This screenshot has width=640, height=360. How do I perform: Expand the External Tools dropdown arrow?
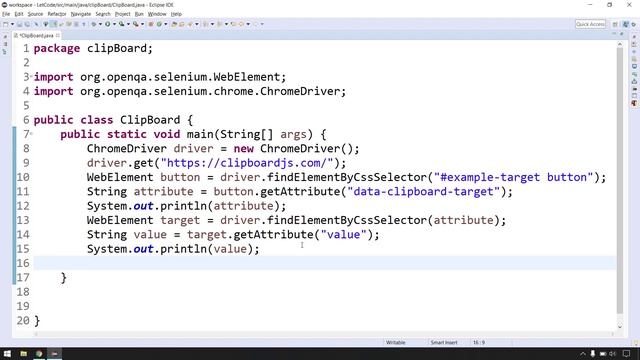(142, 24)
